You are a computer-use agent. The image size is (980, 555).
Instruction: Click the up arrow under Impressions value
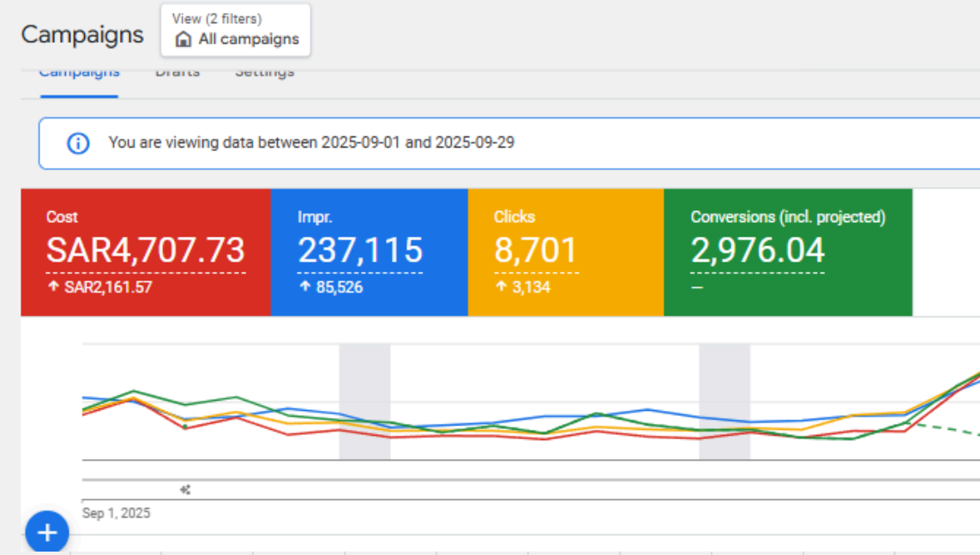pos(304,287)
